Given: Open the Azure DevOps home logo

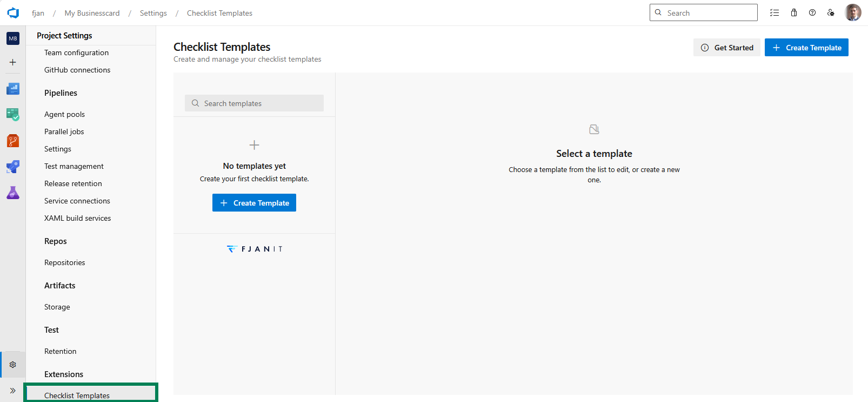Looking at the screenshot, I should [13, 13].
